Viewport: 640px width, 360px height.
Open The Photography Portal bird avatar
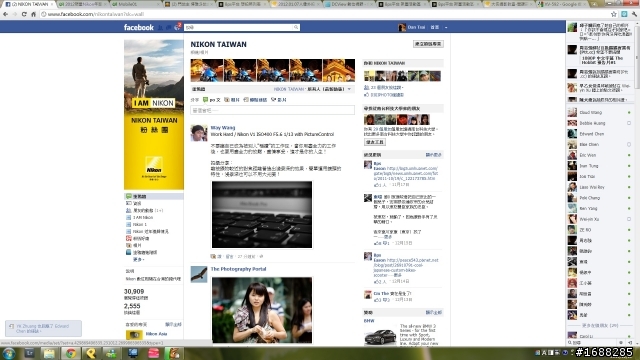pyautogui.click(x=199, y=274)
